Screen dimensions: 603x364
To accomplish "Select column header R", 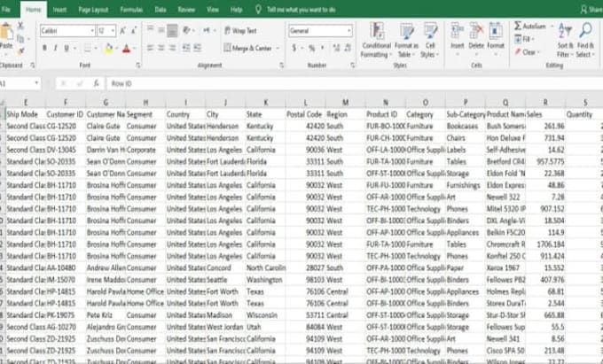I will click(545, 103).
